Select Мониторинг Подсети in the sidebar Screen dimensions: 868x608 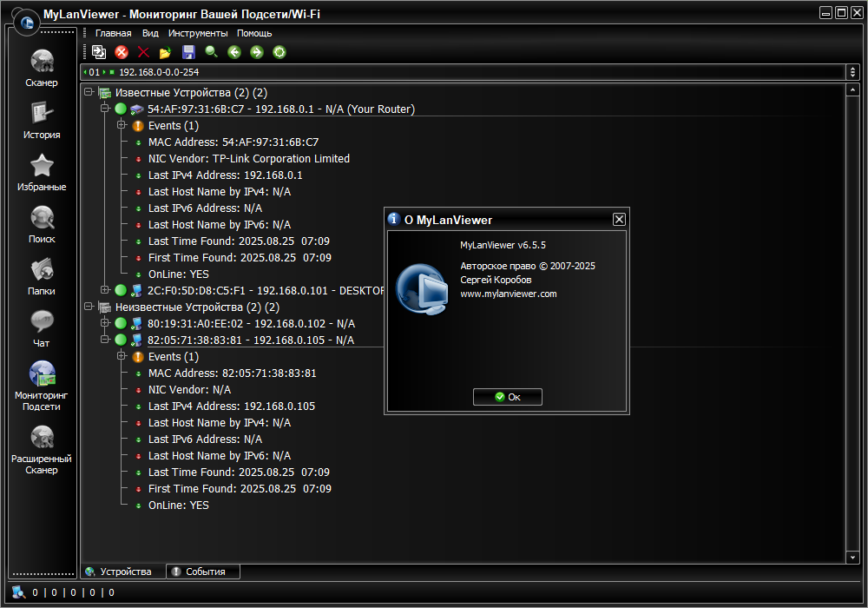point(42,386)
